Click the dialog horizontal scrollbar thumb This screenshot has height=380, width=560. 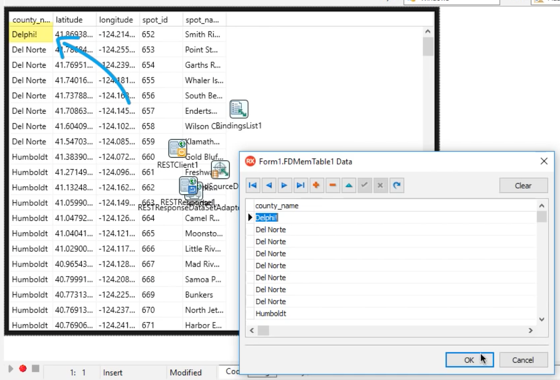click(264, 331)
